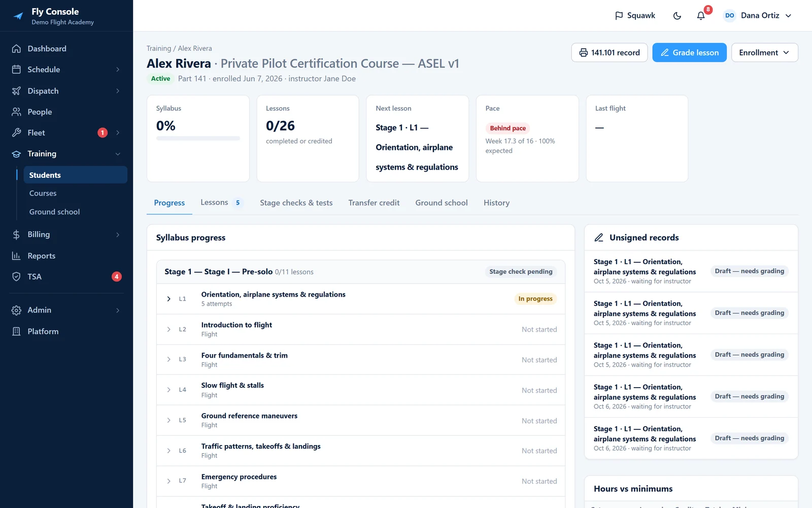The image size is (812, 508).
Task: Open the Enrollment dropdown
Action: [x=764, y=53]
